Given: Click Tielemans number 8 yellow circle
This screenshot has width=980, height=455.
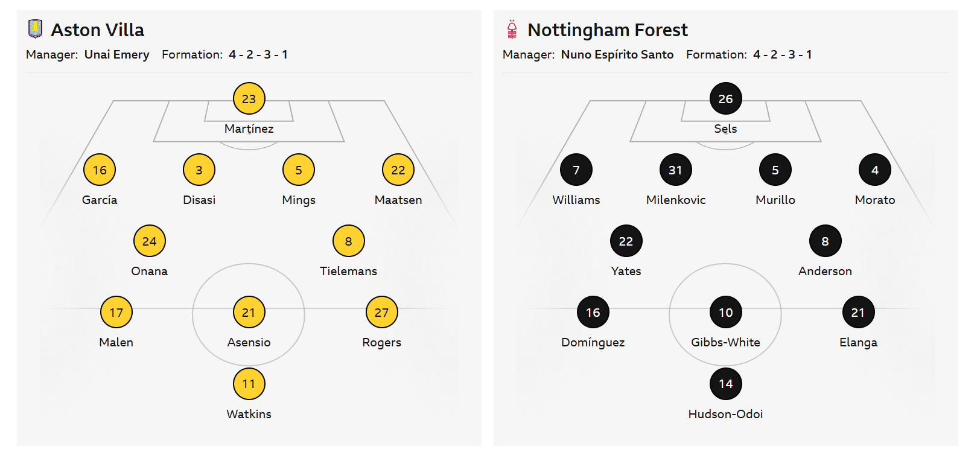Looking at the screenshot, I should 348,241.
